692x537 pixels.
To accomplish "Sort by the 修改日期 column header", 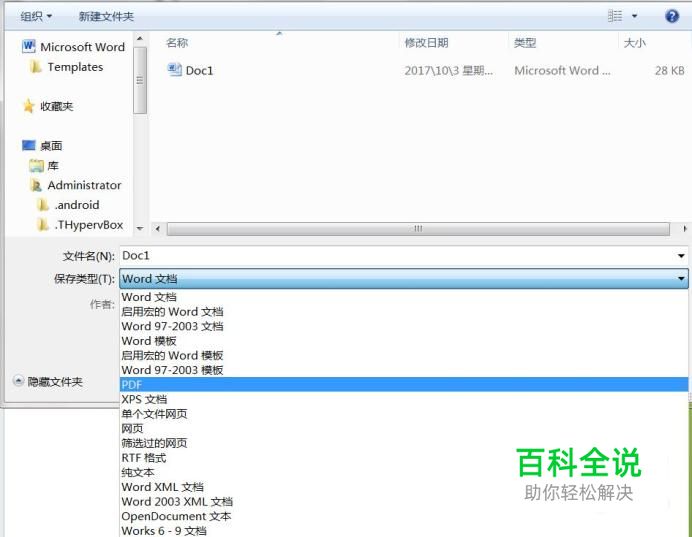I will (426, 43).
